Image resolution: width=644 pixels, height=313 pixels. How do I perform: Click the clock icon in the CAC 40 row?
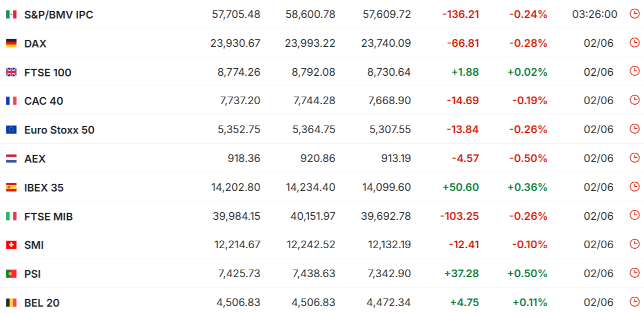coord(635,100)
